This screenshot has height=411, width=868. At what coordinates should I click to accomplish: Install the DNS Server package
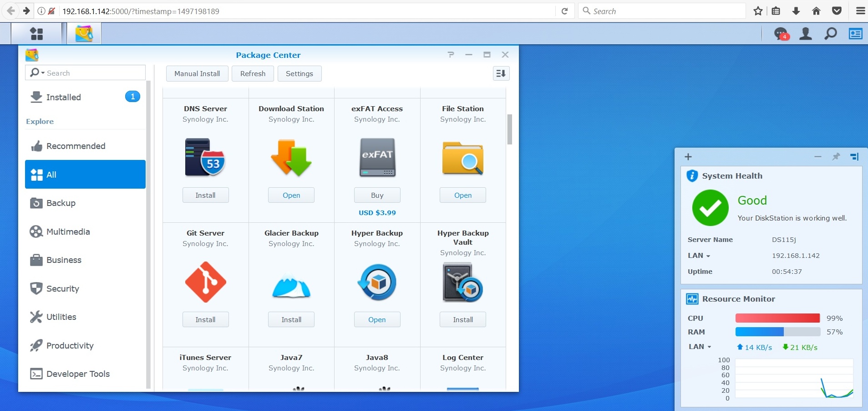click(x=205, y=195)
